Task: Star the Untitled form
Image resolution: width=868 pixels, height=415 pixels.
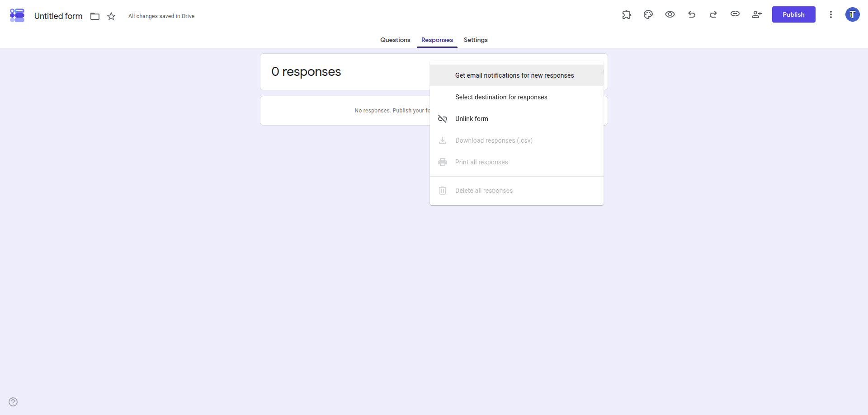Action: [x=111, y=16]
